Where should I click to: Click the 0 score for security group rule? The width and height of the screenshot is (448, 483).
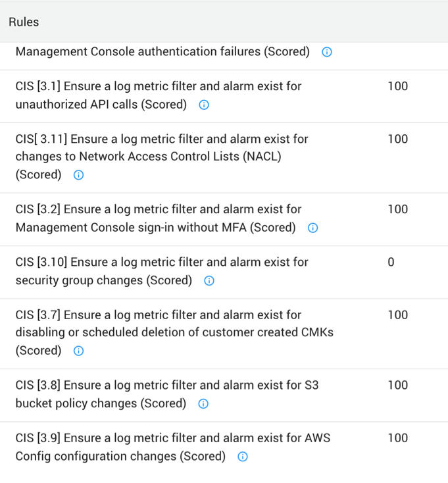pyautogui.click(x=391, y=262)
